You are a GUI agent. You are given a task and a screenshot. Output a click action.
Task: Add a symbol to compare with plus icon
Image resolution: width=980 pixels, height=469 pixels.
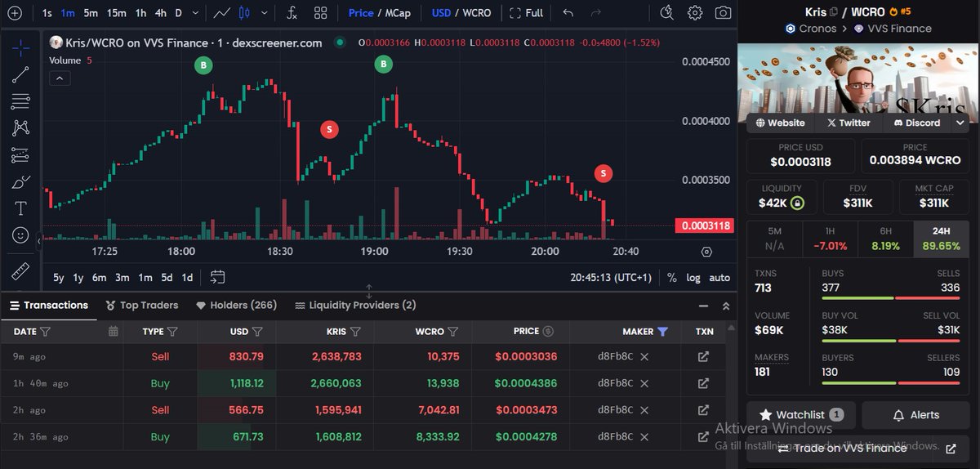pyautogui.click(x=15, y=13)
